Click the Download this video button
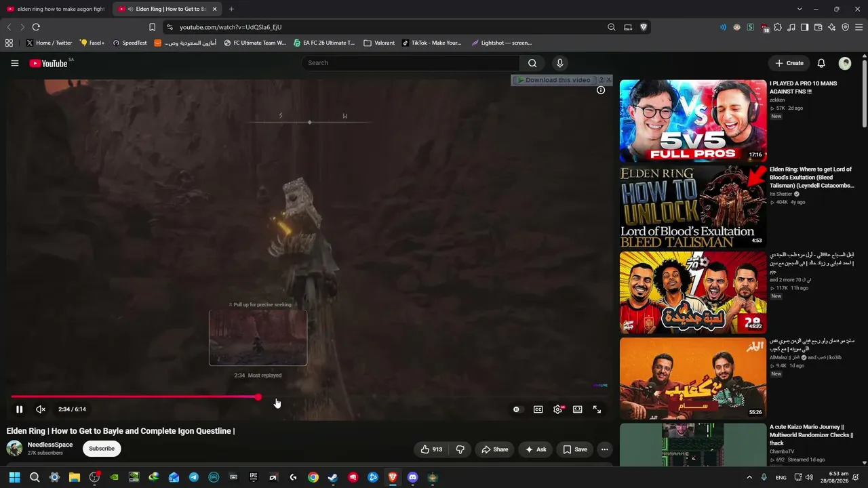Screen dimensions: 868x488 click(553, 80)
